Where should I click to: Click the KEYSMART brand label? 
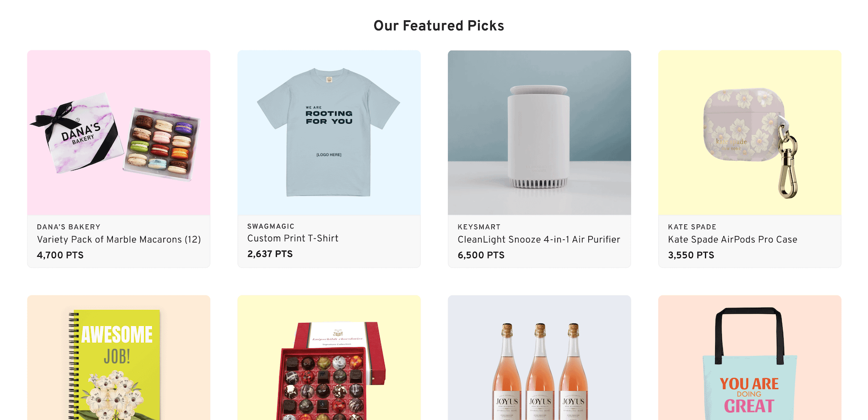tap(479, 227)
